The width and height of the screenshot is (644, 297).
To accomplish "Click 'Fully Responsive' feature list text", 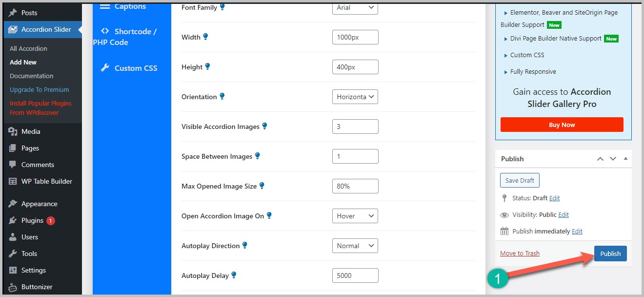I will pos(533,71).
